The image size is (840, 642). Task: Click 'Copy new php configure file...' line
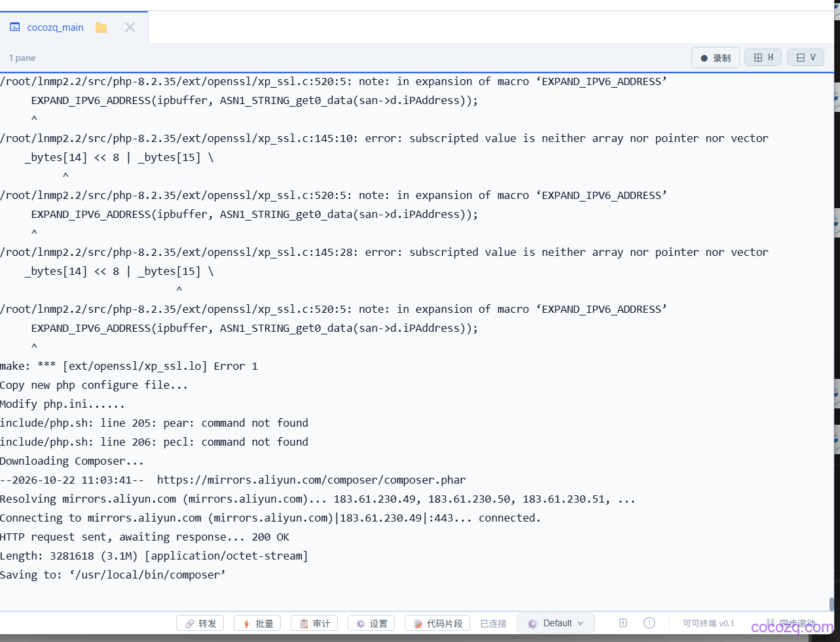[x=94, y=385]
